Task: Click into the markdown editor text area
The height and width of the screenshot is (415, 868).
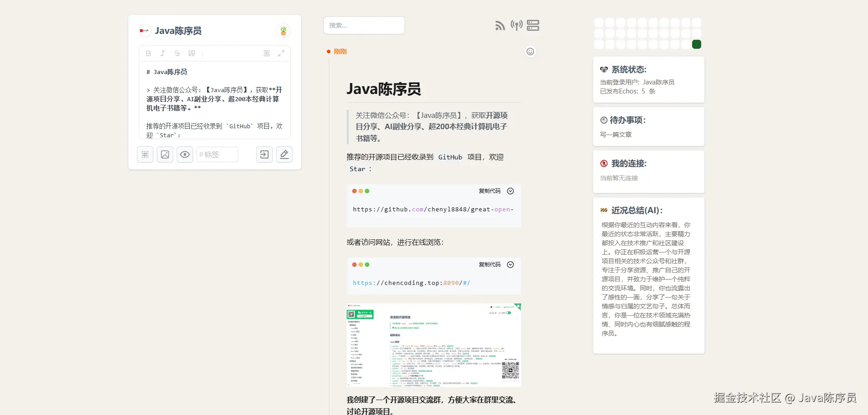Action: pyautogui.click(x=215, y=100)
